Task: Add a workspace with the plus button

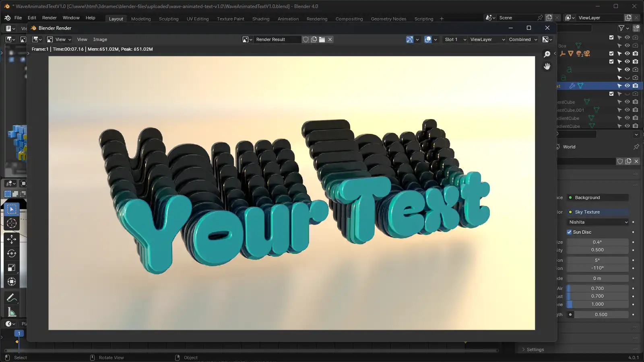Action: [442, 19]
